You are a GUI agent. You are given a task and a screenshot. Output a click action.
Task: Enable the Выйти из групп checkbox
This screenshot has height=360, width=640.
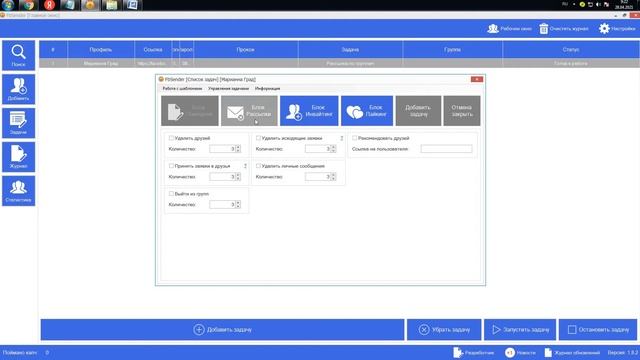171,193
